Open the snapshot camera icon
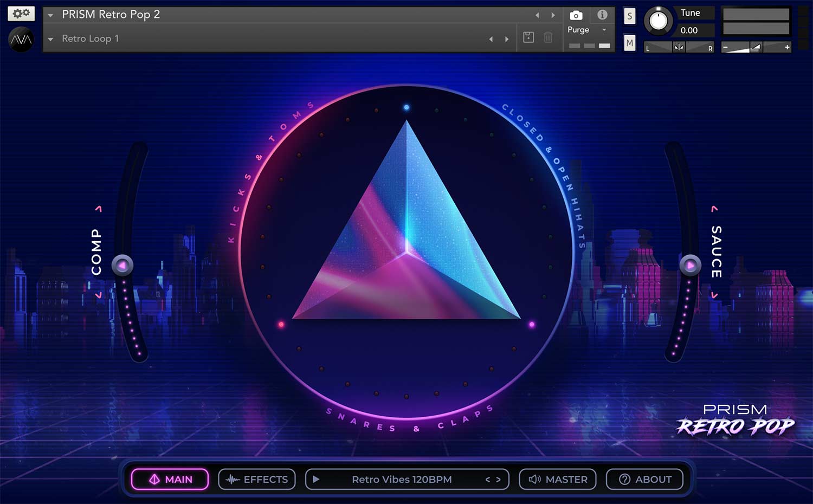The image size is (813, 504). tap(576, 15)
